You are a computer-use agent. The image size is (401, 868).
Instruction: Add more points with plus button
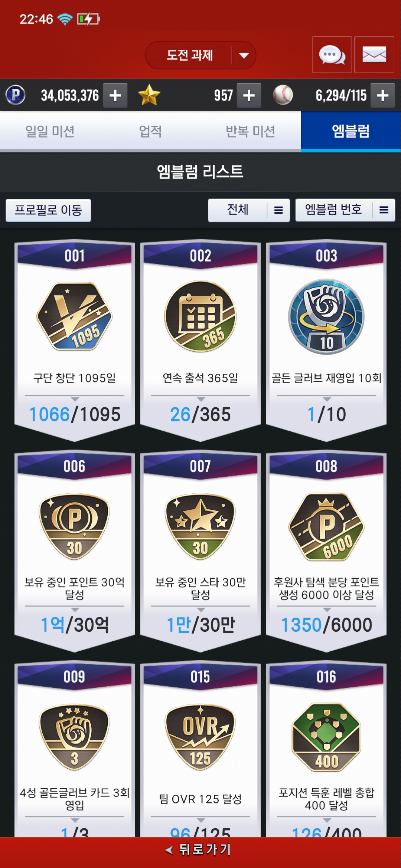point(115,95)
